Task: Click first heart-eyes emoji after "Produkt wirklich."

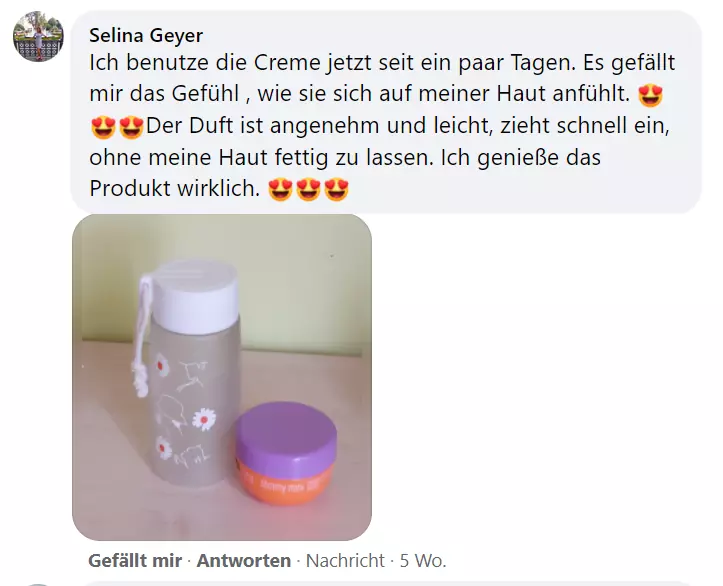Action: tap(280, 189)
